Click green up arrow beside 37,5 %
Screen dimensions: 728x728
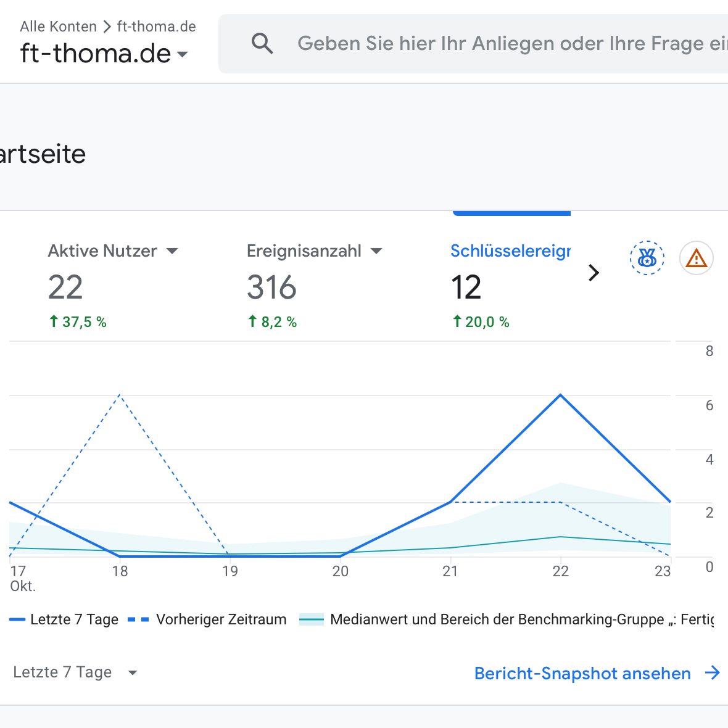pos(54,321)
